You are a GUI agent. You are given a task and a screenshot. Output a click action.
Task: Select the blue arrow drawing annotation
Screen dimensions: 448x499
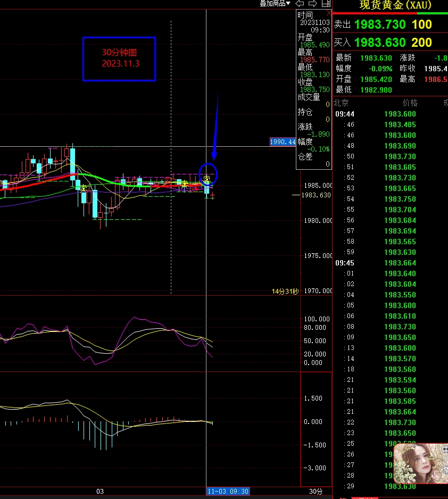pyautogui.click(x=216, y=128)
